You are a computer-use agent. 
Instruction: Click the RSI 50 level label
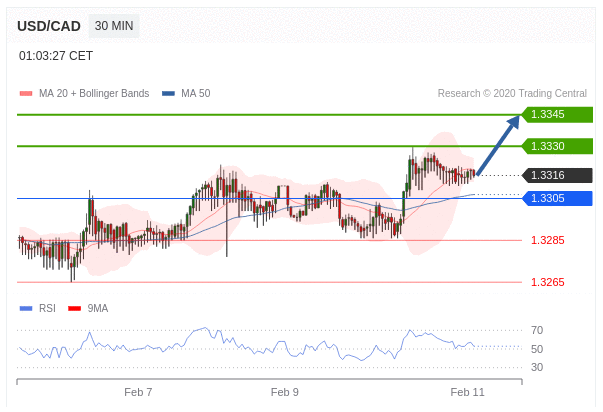(x=537, y=349)
